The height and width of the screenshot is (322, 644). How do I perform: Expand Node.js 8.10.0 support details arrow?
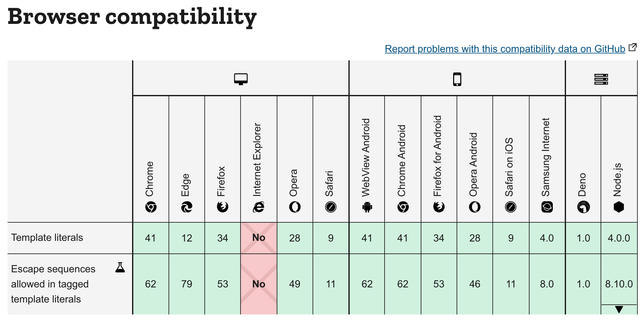tap(619, 309)
